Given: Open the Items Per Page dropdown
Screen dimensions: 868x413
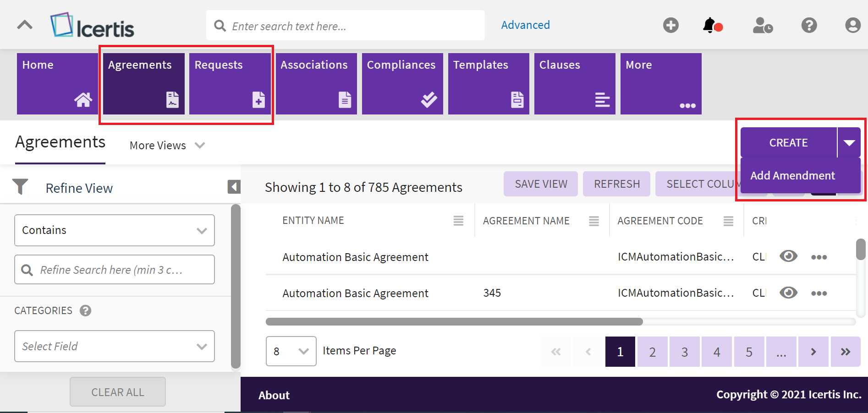Looking at the screenshot, I should (291, 351).
